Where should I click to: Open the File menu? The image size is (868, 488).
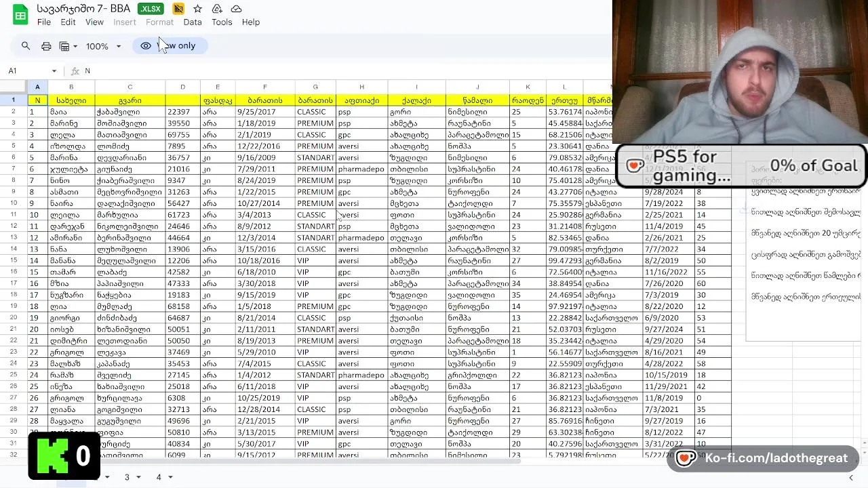click(x=44, y=22)
